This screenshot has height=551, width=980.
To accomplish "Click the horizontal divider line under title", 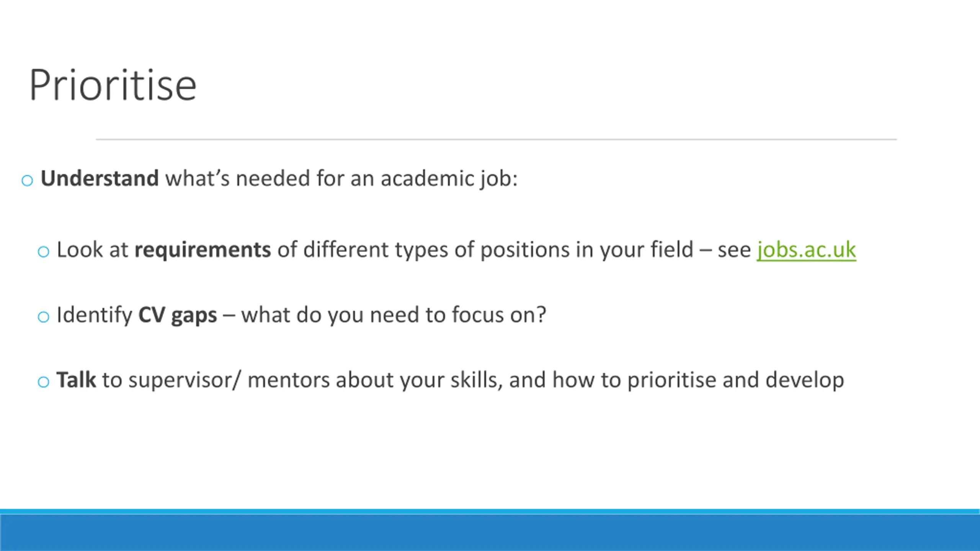I will 496,139.
